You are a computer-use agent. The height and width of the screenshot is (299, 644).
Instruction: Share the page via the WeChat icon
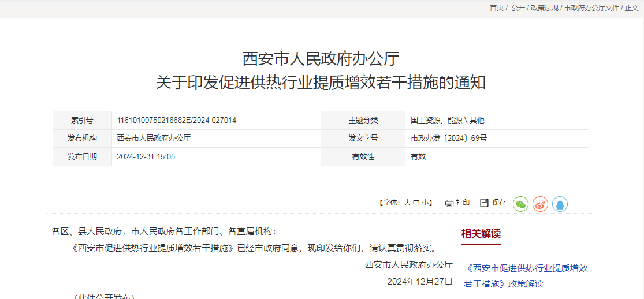pos(521,204)
